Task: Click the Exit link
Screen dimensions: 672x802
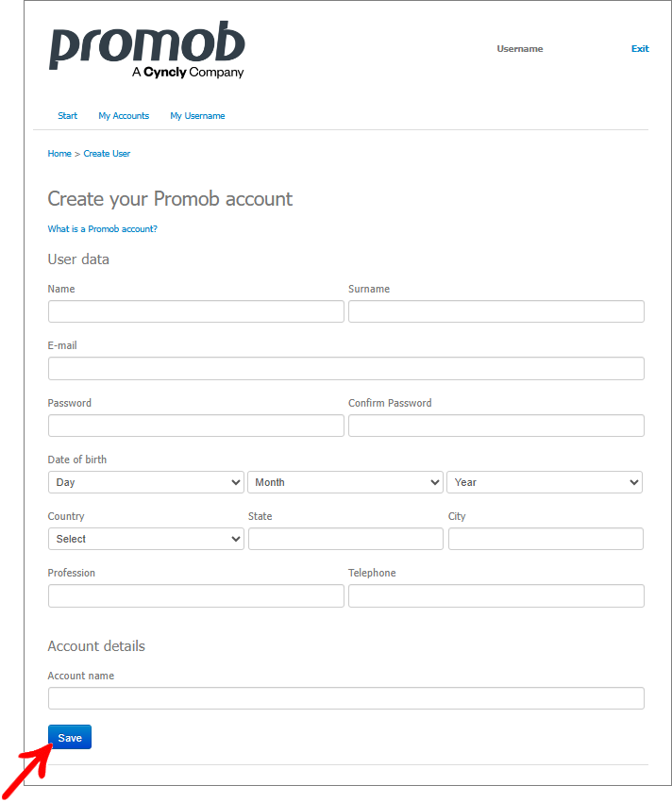Action: point(640,48)
